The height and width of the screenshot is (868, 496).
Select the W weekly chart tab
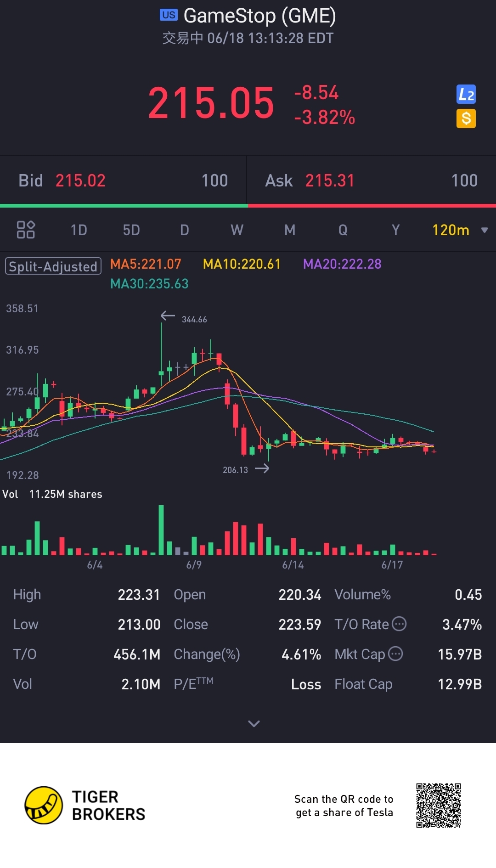coord(237,230)
